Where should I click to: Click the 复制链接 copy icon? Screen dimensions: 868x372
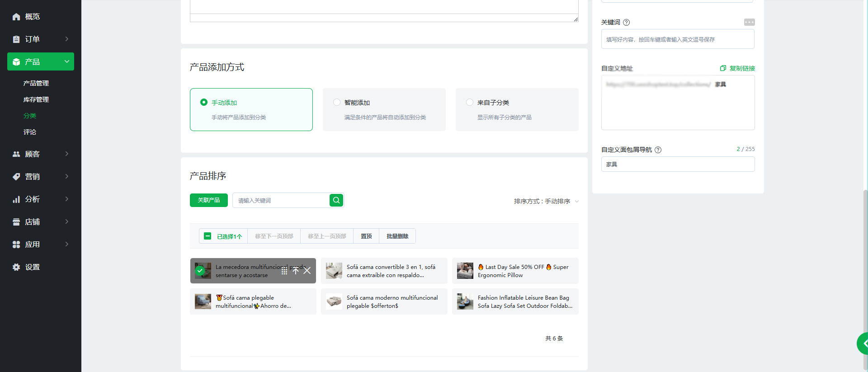tap(723, 68)
